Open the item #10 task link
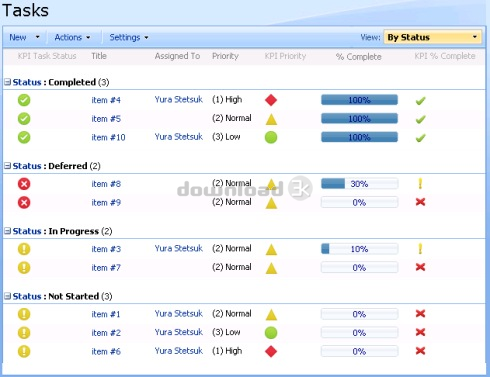 point(108,137)
